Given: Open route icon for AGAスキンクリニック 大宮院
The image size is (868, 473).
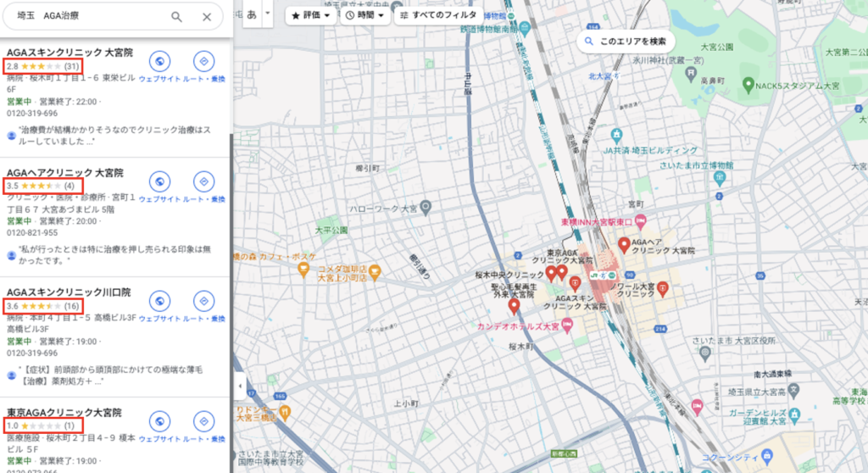Looking at the screenshot, I should (203, 62).
